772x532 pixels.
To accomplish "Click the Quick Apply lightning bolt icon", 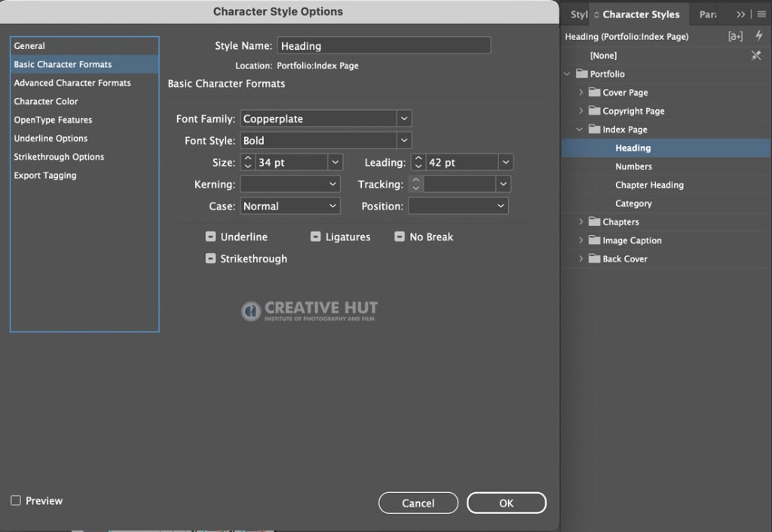I will click(x=758, y=36).
